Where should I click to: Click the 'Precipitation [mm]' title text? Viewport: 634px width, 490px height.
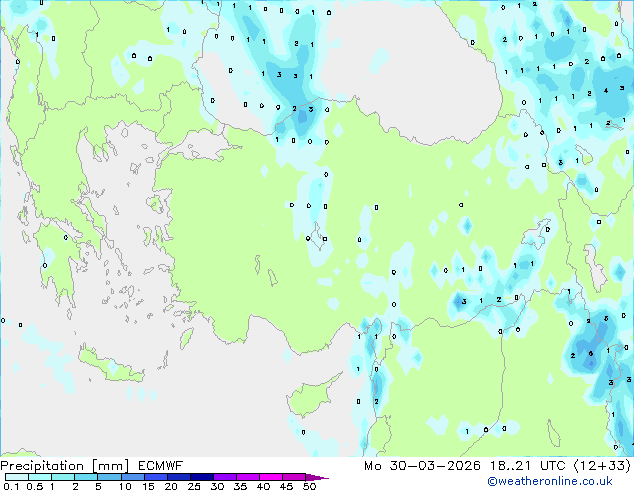(x=64, y=466)
